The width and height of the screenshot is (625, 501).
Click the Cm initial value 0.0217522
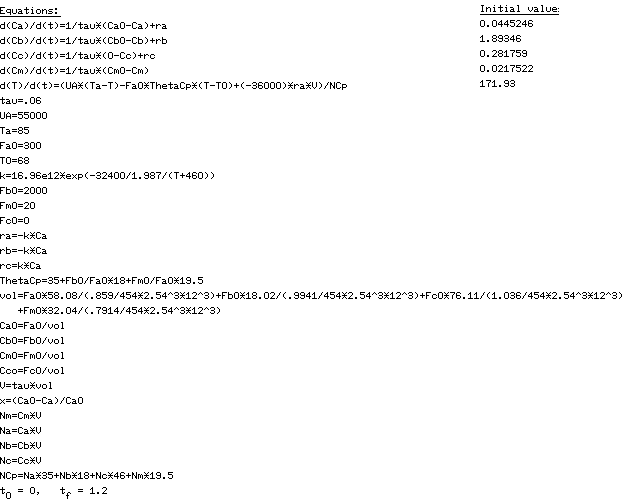coord(506,69)
